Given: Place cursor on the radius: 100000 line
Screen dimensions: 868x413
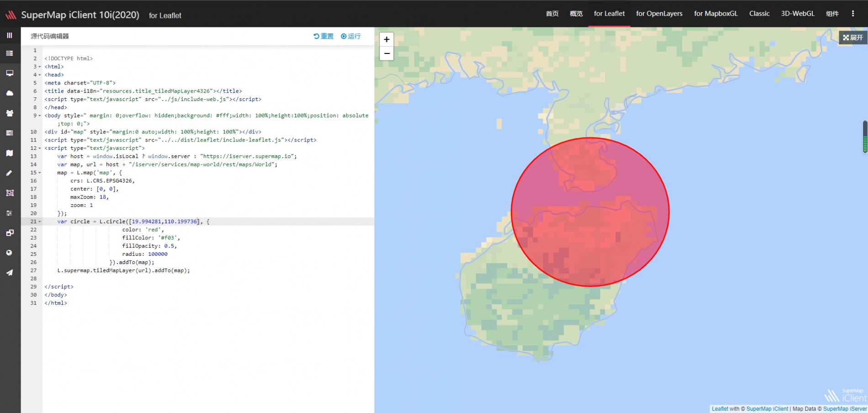Looking at the screenshot, I should click(x=145, y=254).
